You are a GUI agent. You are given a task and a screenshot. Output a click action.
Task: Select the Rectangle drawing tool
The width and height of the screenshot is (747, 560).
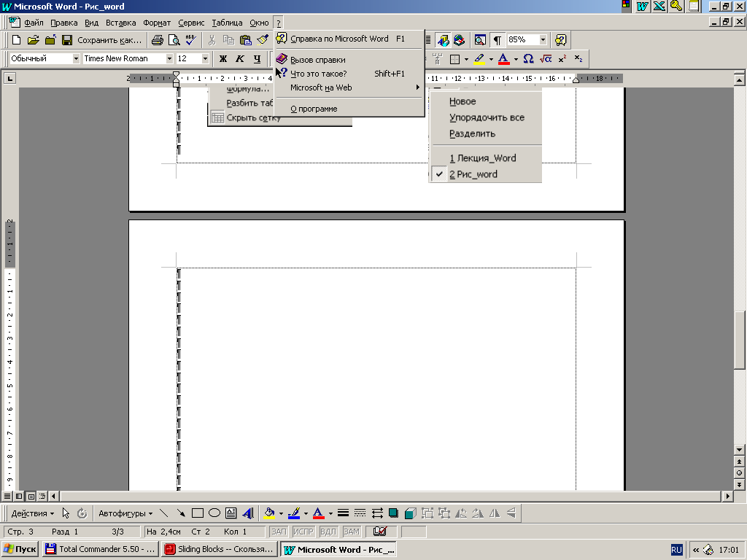[197, 513]
